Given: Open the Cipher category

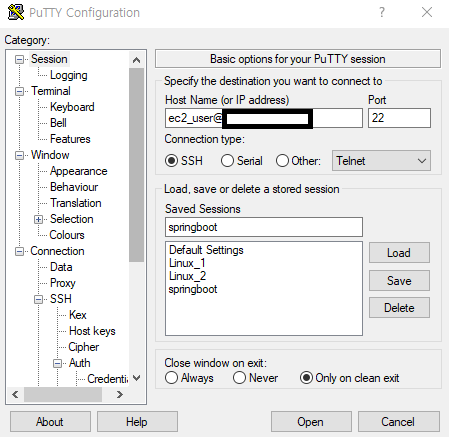Looking at the screenshot, I should click(84, 347).
